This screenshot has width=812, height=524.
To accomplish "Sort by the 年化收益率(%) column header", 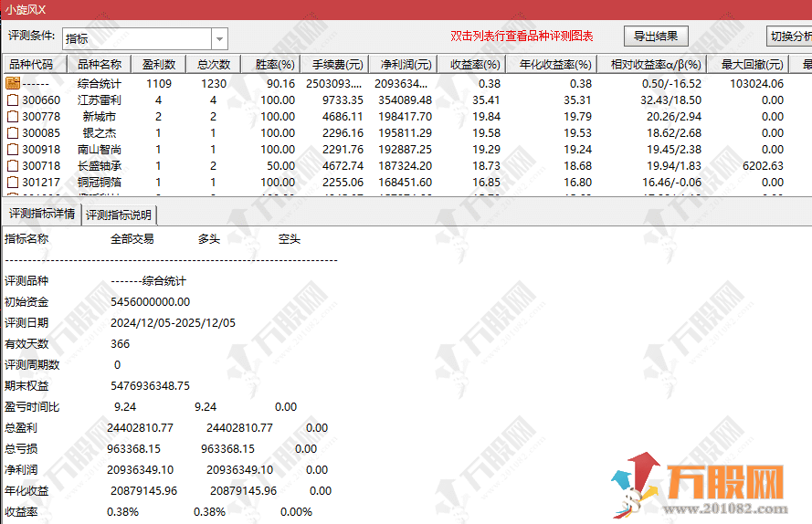I will tap(552, 65).
